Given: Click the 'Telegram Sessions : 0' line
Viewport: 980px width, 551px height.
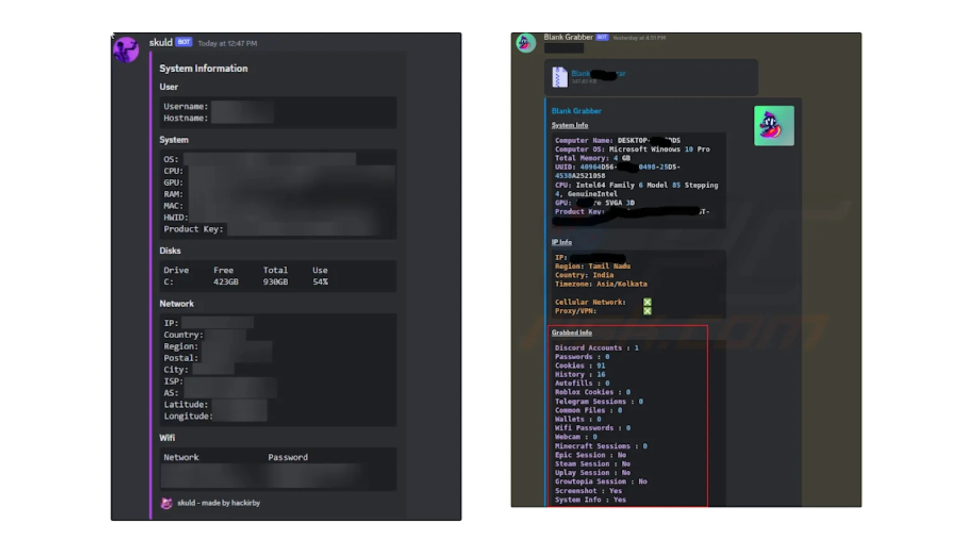Looking at the screenshot, I should point(599,401).
